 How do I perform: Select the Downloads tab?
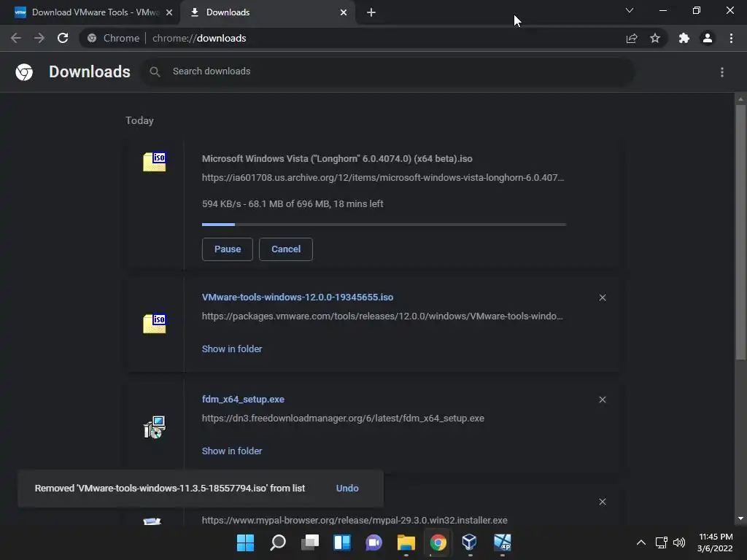coord(267,12)
